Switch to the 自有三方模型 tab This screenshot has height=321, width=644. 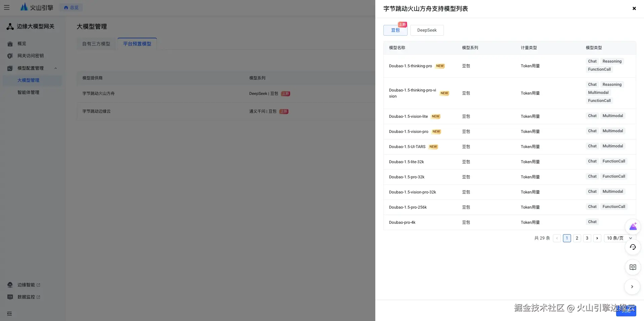tap(97, 44)
